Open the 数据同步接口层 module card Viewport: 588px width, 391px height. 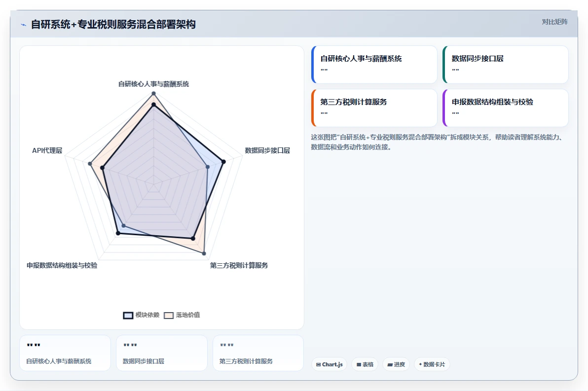(506, 65)
